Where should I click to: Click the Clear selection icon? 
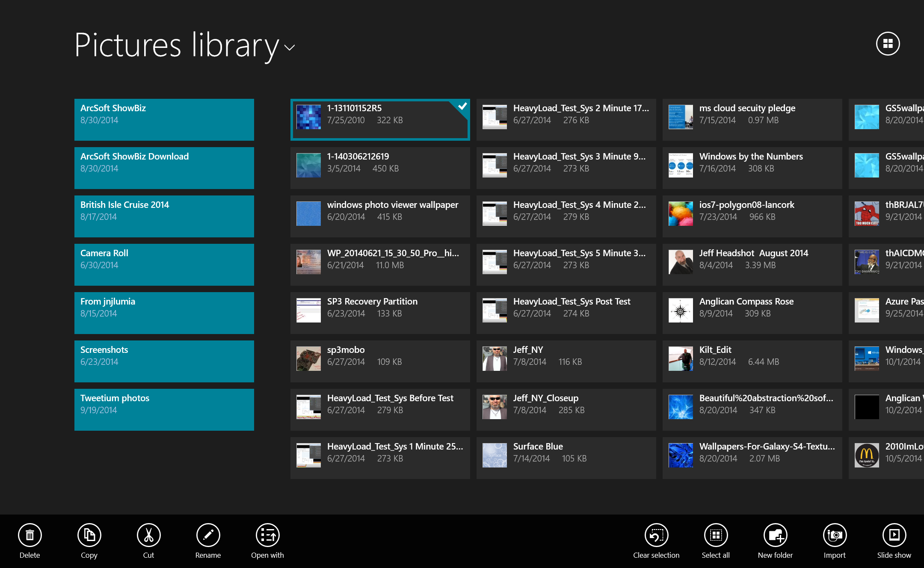[656, 535]
